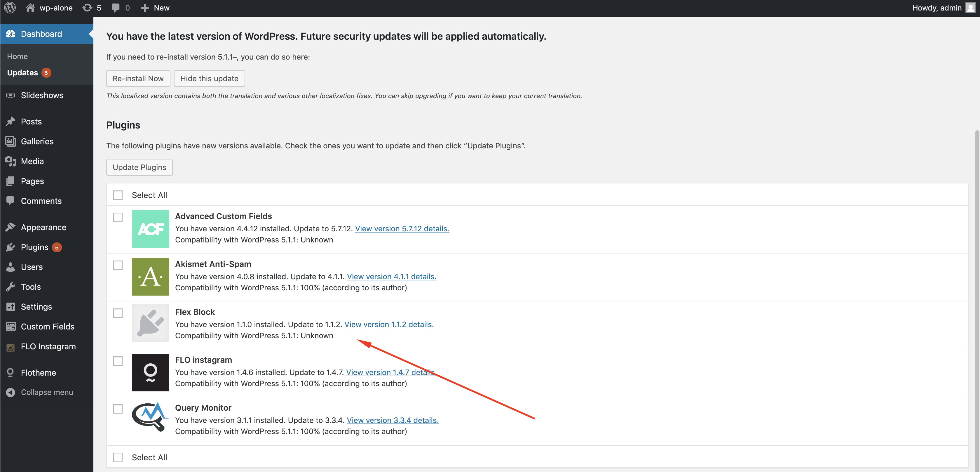This screenshot has width=980, height=472.
Task: Check the bottom Select All checkbox
Action: 118,457
